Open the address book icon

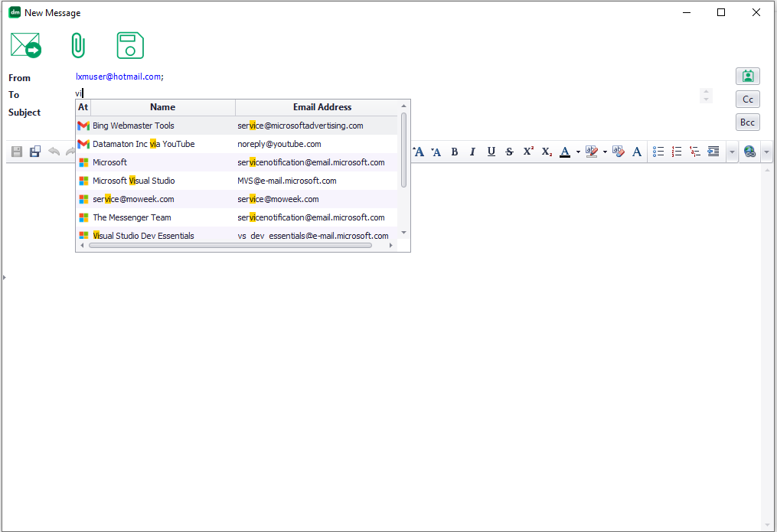pyautogui.click(x=747, y=77)
